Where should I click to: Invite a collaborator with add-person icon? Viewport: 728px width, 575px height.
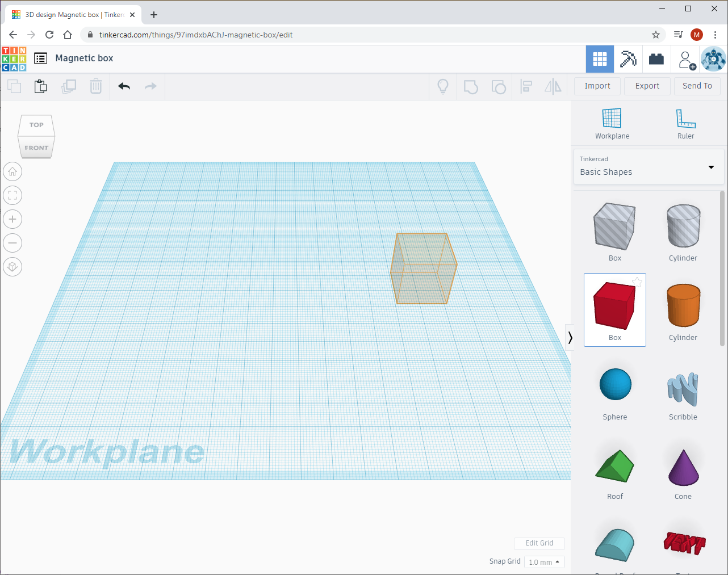(x=687, y=60)
